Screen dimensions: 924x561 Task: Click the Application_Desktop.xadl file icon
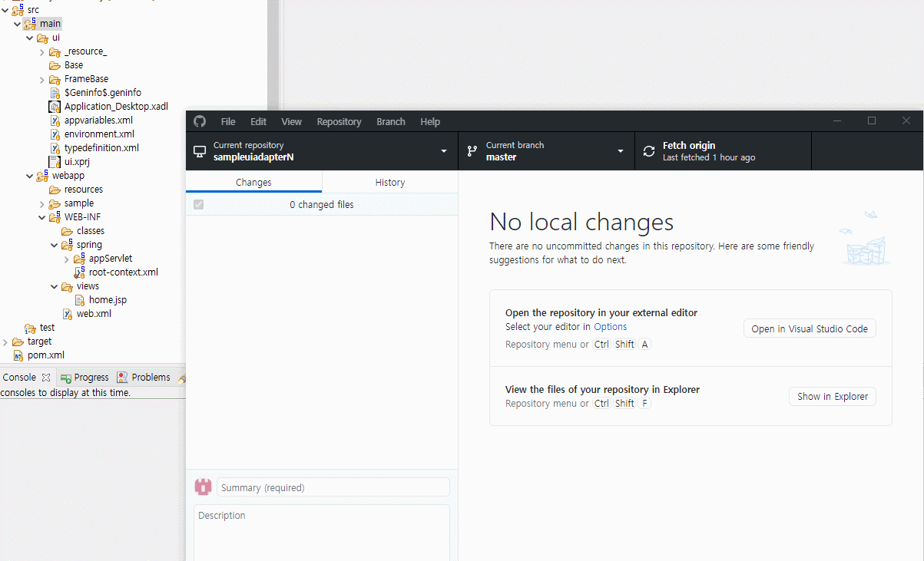[x=55, y=107]
